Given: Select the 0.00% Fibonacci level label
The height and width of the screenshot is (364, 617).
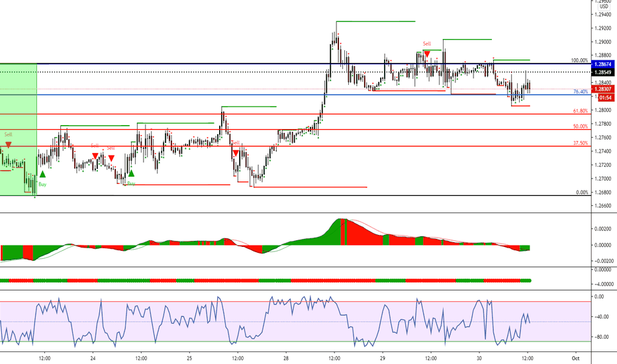Looking at the screenshot, I should click(582, 193).
